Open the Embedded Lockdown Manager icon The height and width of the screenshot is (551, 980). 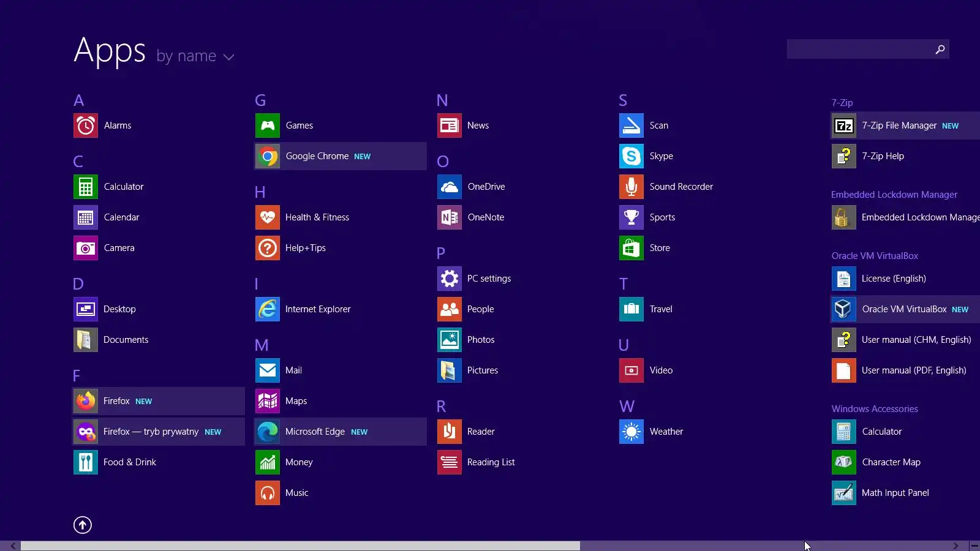[844, 217]
